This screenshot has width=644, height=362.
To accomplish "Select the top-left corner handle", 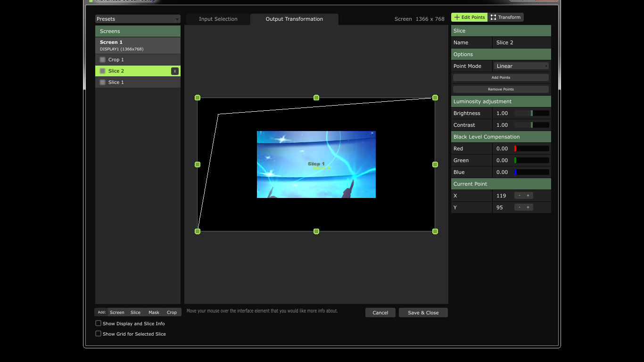I will [x=198, y=98].
